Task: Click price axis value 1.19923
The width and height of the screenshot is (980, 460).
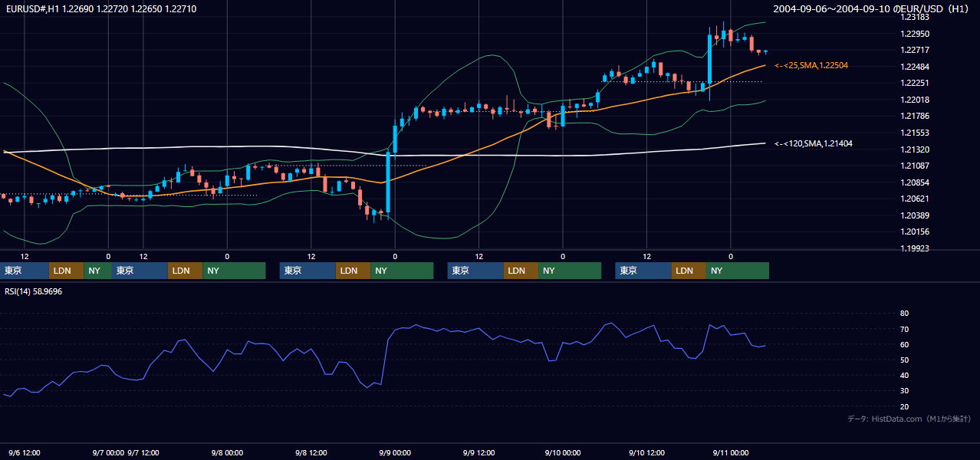Action: [x=915, y=248]
